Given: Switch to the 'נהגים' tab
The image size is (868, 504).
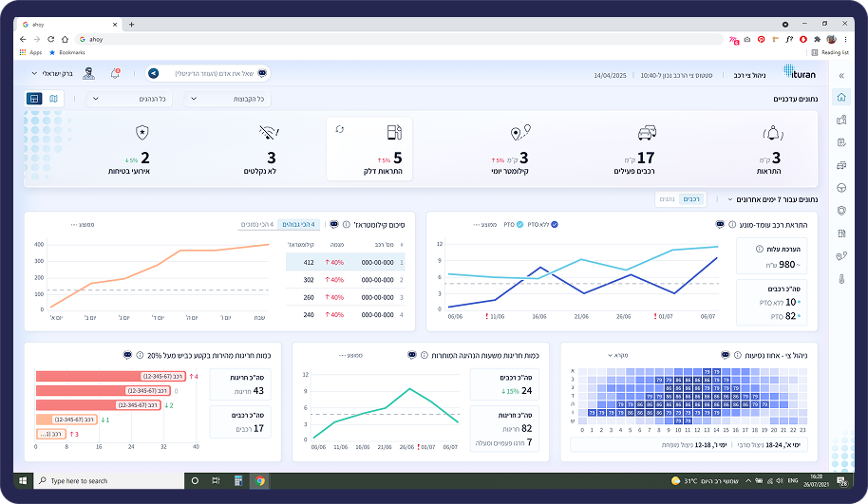Looking at the screenshot, I should (669, 199).
